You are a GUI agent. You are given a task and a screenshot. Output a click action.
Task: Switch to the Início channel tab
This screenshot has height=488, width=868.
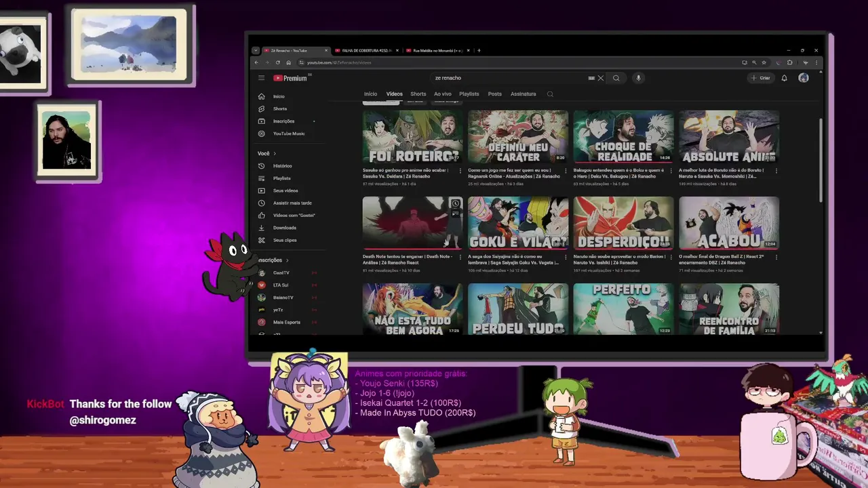pyautogui.click(x=370, y=94)
